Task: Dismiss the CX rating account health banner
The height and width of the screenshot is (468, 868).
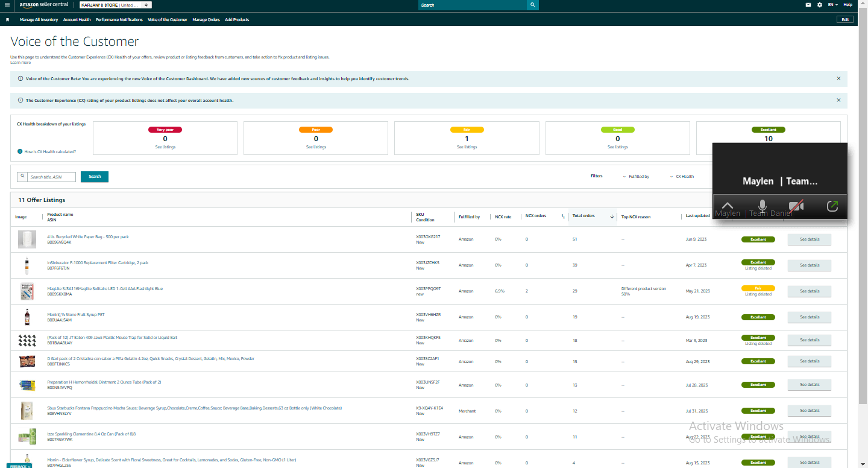Action: [x=838, y=100]
